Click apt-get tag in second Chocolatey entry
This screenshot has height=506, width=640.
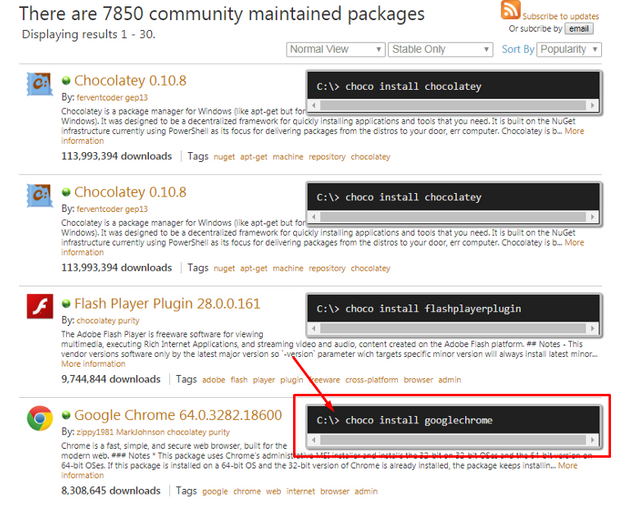point(253,268)
